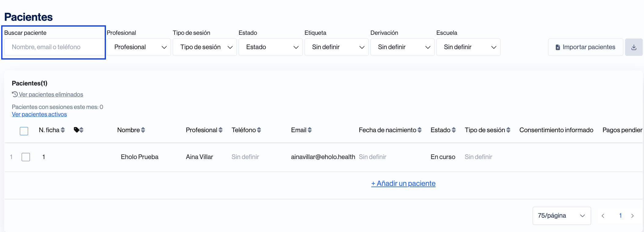The width and height of the screenshot is (644, 232).
Task: Open the Estado filter dropdown
Action: 270,47
